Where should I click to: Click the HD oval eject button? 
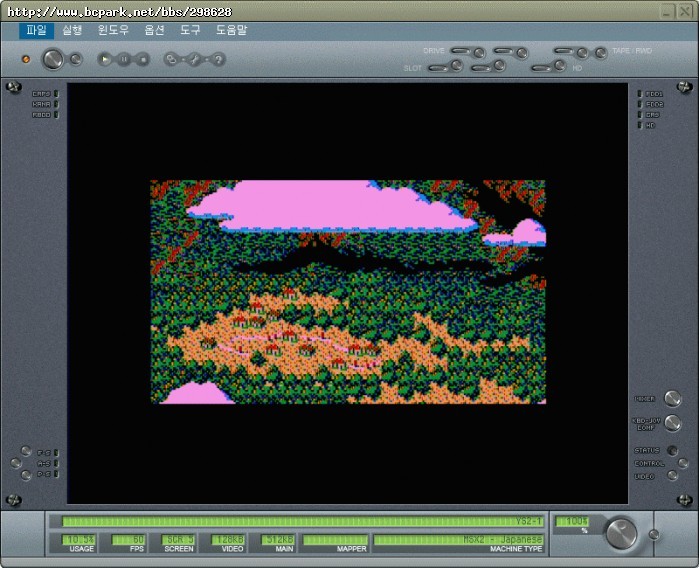541,68
